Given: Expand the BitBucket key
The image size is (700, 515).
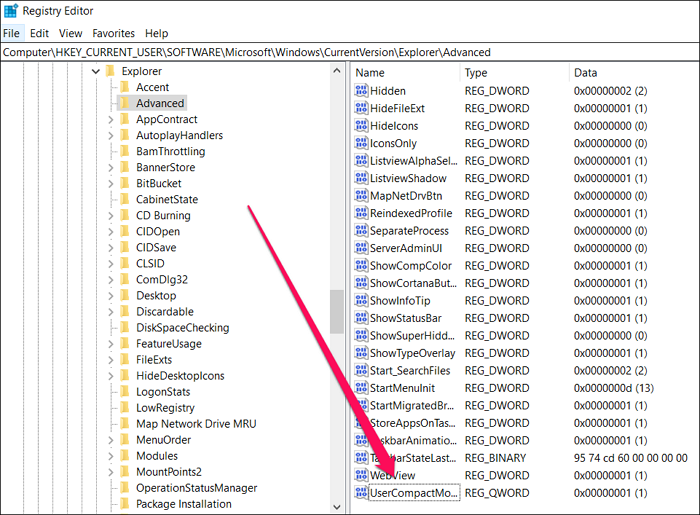Looking at the screenshot, I should [111, 183].
